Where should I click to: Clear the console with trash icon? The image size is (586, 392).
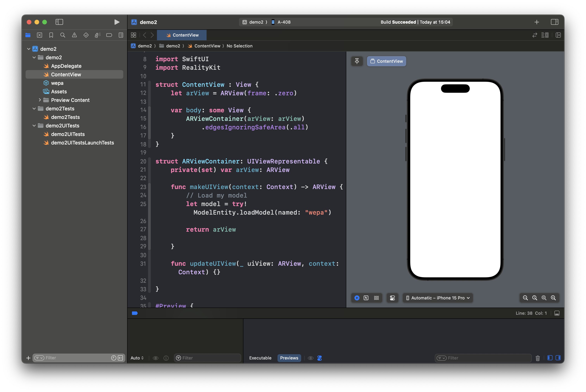(538, 358)
